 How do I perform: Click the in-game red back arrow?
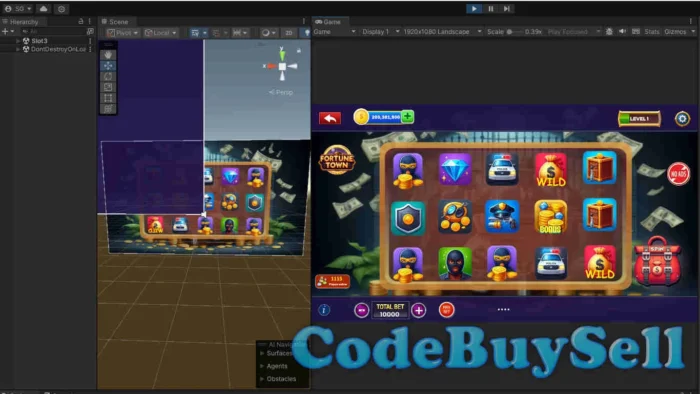click(330, 118)
